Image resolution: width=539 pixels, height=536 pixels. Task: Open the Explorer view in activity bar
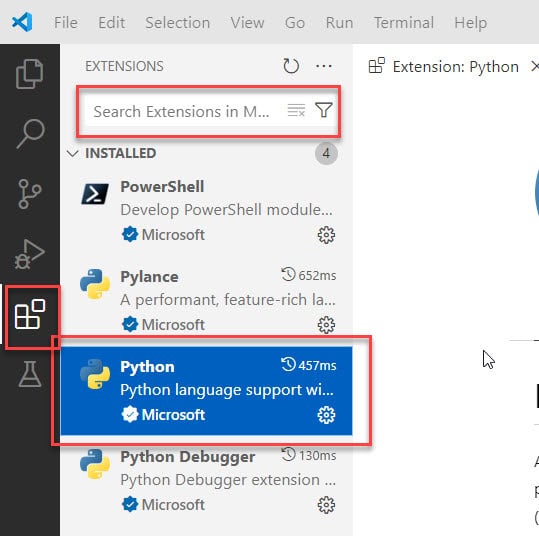[x=30, y=74]
